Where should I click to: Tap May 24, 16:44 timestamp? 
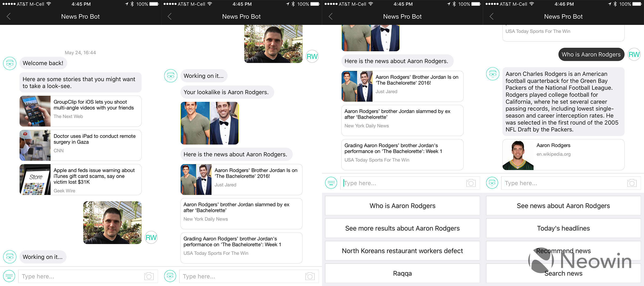[x=80, y=53]
